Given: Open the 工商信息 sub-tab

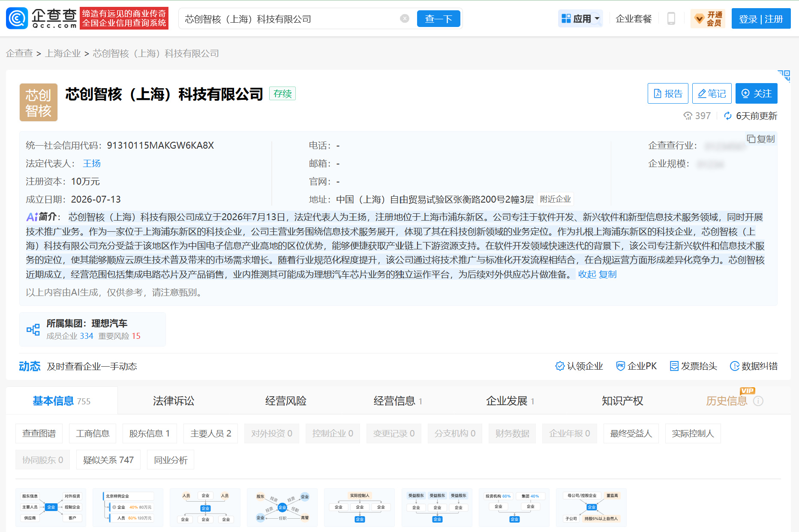Looking at the screenshot, I should tap(93, 433).
